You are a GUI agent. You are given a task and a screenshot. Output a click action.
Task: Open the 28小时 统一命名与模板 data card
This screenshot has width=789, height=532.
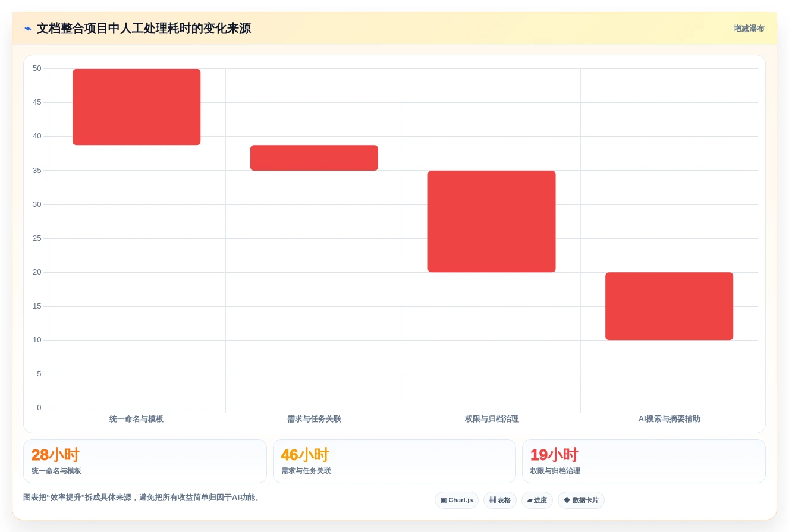(145, 461)
